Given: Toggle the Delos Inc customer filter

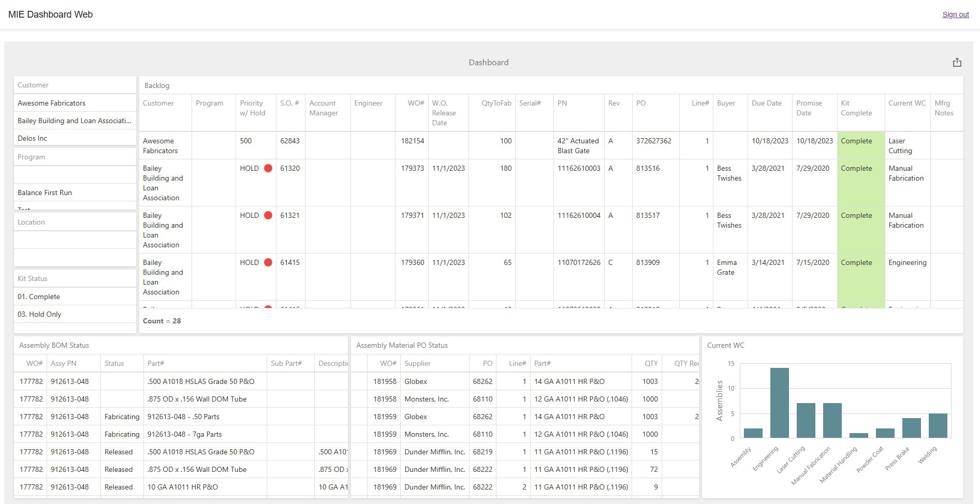Looking at the screenshot, I should click(75, 138).
